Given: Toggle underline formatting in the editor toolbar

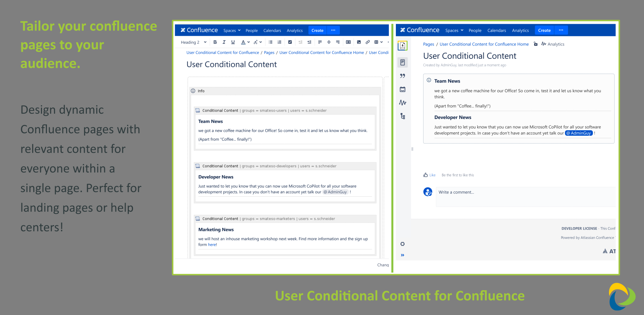Looking at the screenshot, I should click(233, 42).
